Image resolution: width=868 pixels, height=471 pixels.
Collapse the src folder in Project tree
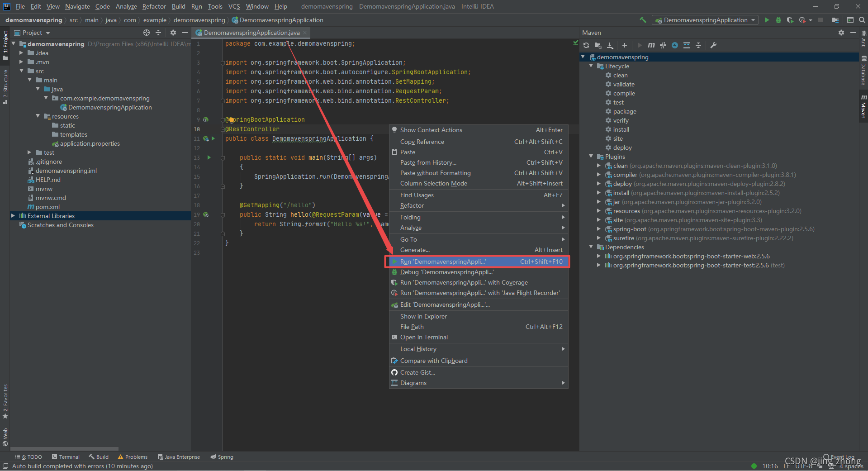click(22, 71)
